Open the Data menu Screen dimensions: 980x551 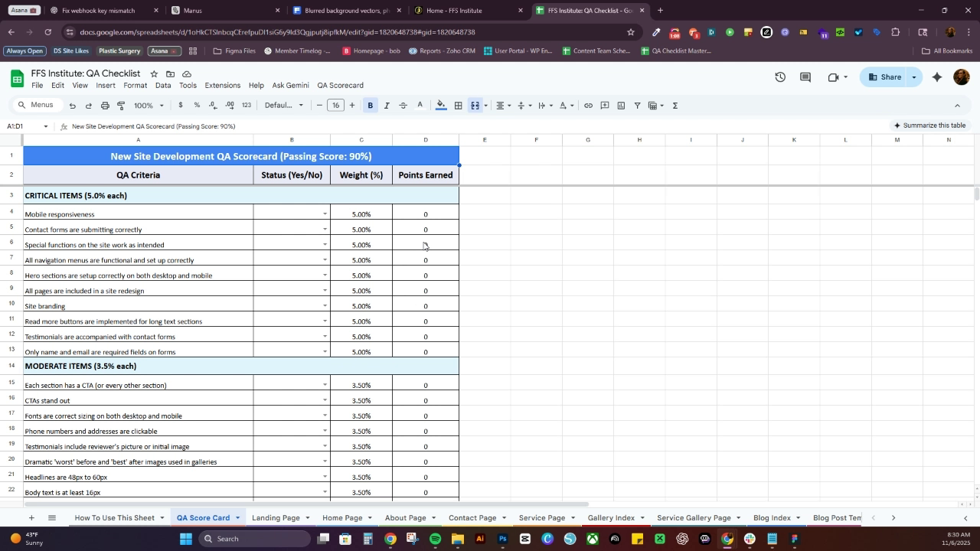tap(163, 86)
